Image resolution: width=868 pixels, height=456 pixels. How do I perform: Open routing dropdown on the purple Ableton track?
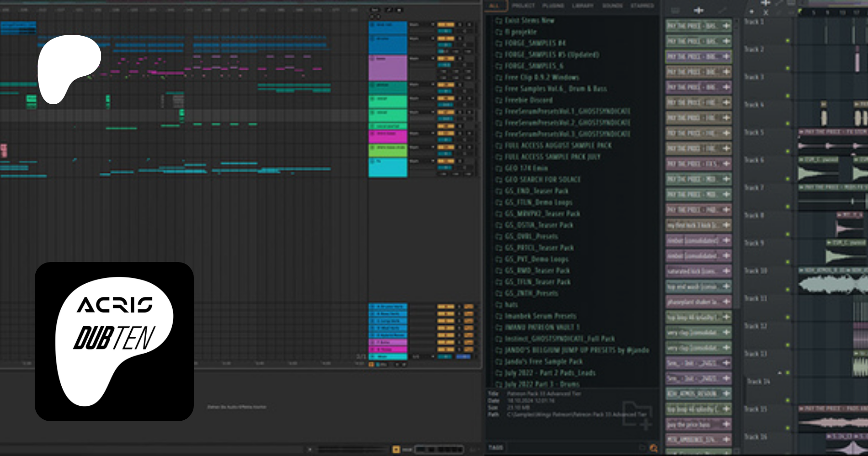click(421, 59)
